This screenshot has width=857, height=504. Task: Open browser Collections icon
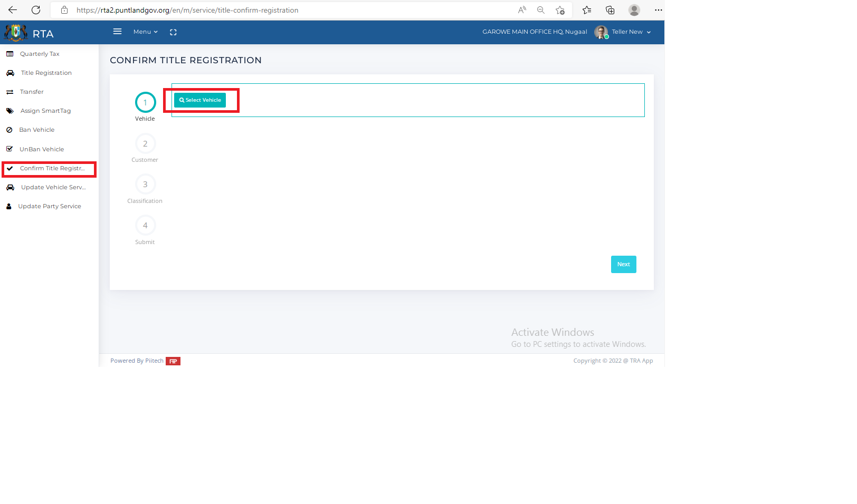coord(610,10)
